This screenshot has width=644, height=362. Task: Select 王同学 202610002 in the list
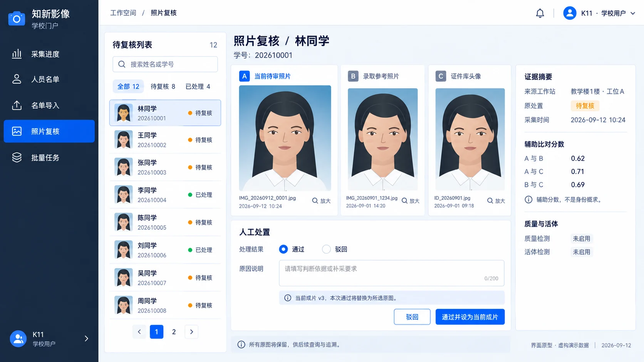pos(165,140)
